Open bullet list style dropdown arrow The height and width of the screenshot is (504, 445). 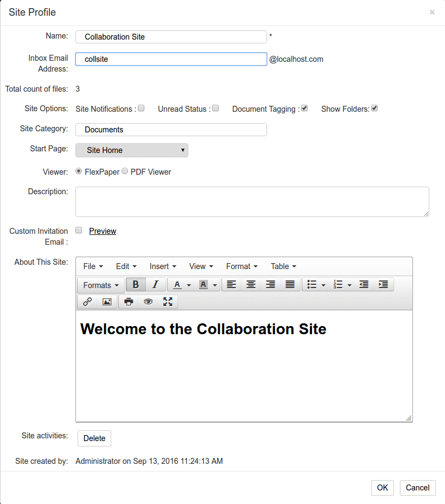coord(324,285)
